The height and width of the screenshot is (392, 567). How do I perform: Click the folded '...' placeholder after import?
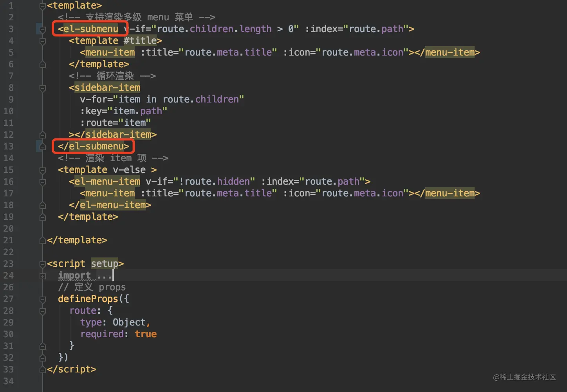click(x=104, y=276)
